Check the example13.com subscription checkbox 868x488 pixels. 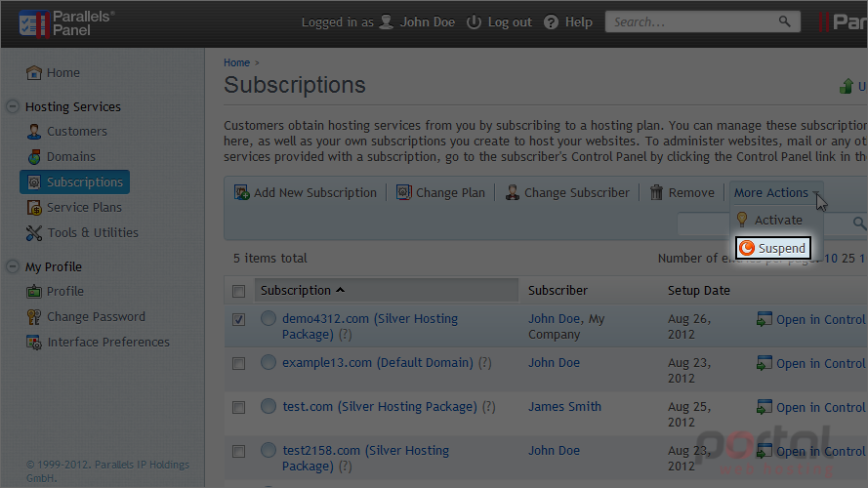(238, 363)
